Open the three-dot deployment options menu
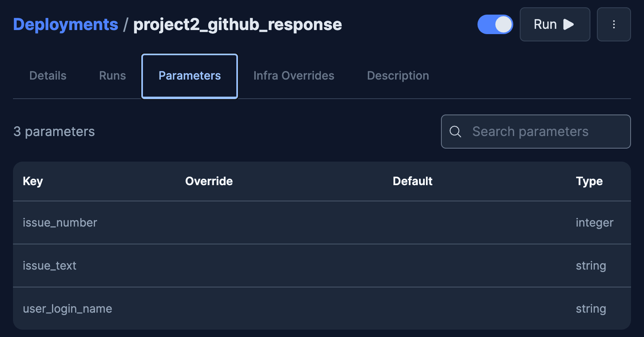 [x=614, y=24]
